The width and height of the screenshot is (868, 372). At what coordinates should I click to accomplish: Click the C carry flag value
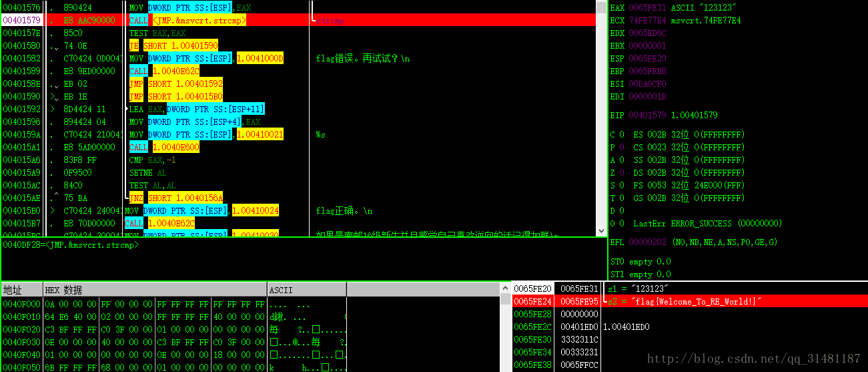click(x=622, y=135)
